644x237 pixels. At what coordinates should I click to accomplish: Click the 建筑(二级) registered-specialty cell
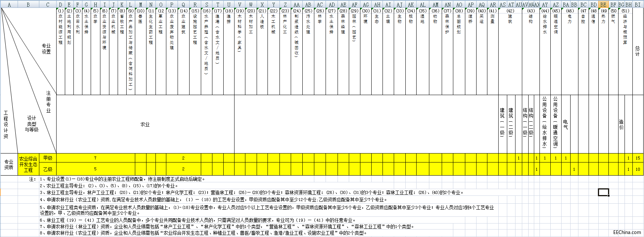pyautogui.click(x=511, y=124)
